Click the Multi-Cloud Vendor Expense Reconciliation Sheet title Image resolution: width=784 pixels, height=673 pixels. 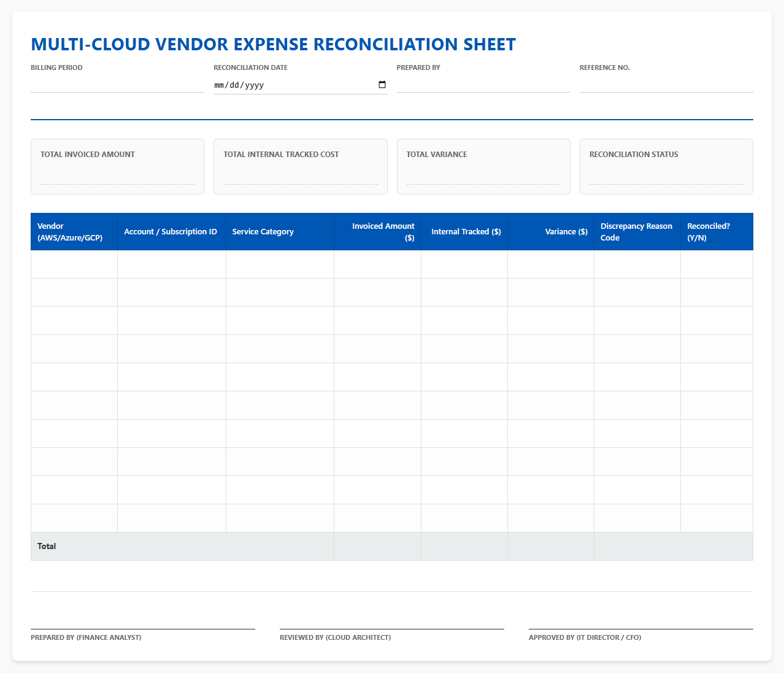274,44
